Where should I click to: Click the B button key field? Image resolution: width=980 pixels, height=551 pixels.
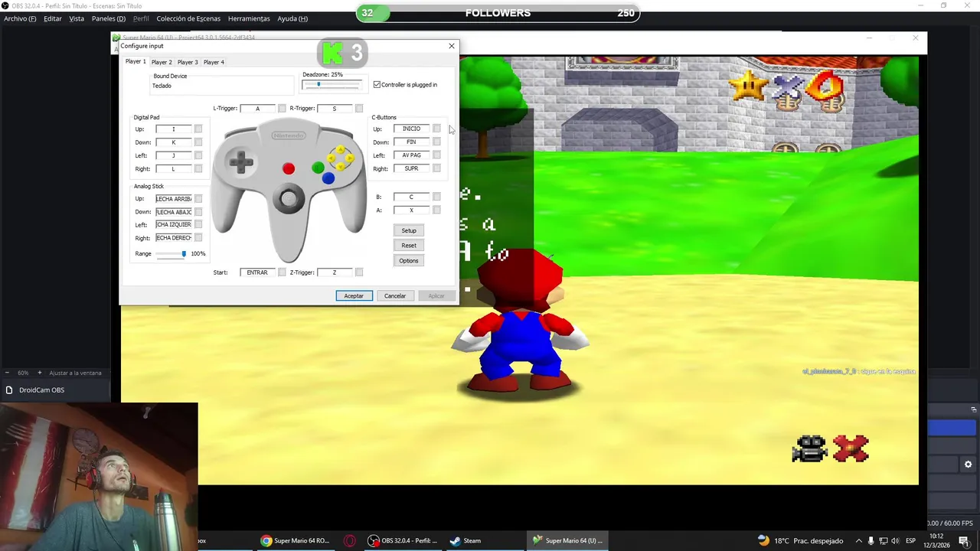pyautogui.click(x=411, y=197)
